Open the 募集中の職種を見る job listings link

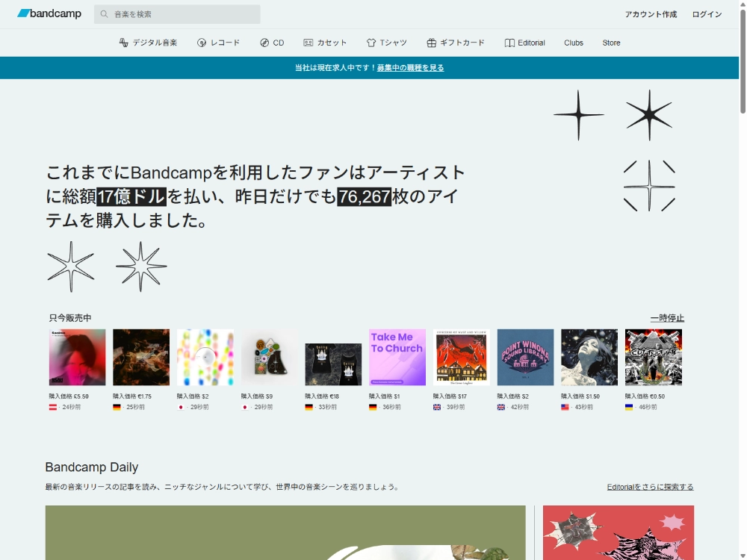(x=409, y=68)
